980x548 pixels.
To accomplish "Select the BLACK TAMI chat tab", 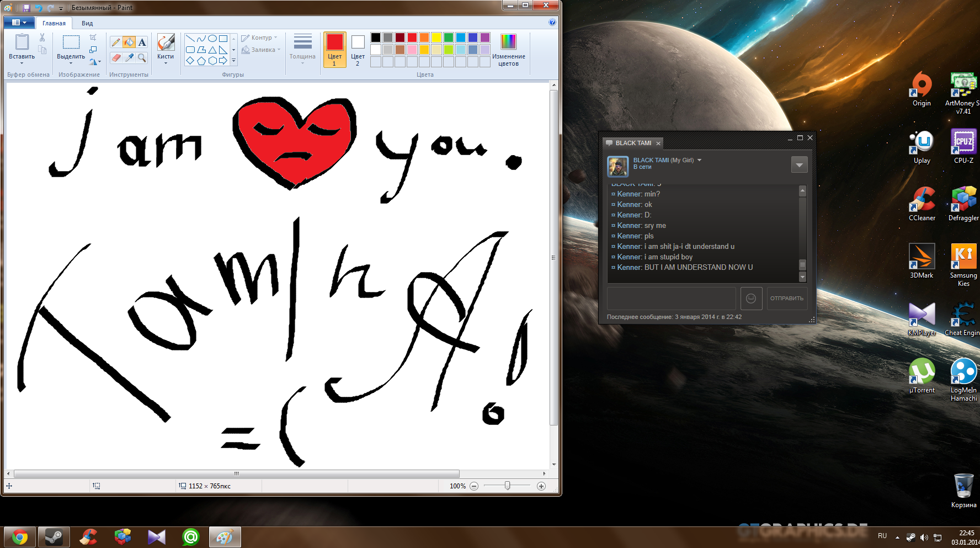I will [633, 143].
